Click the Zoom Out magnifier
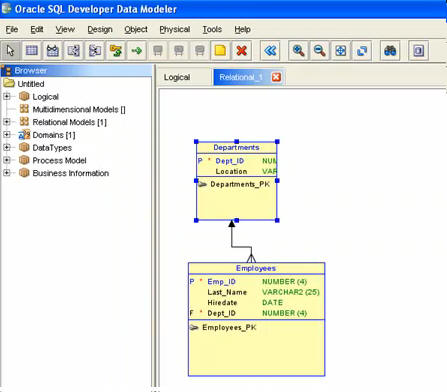The width and height of the screenshot is (447, 392). tap(319, 51)
